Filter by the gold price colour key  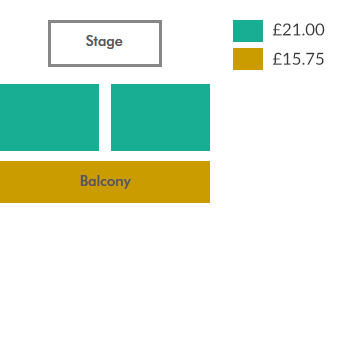pos(248,59)
